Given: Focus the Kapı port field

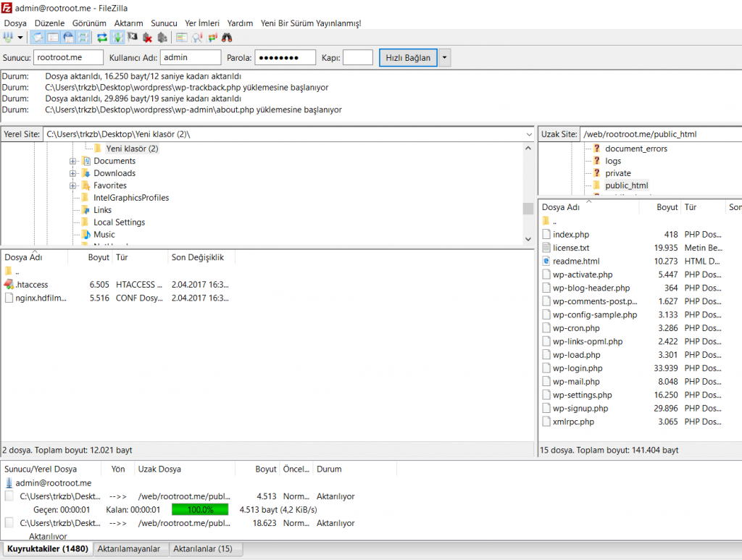Looking at the screenshot, I should (x=358, y=57).
